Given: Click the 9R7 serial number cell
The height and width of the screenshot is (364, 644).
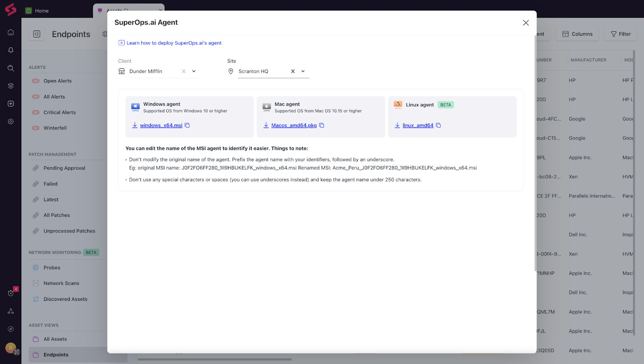Looking at the screenshot, I should click(541, 80).
